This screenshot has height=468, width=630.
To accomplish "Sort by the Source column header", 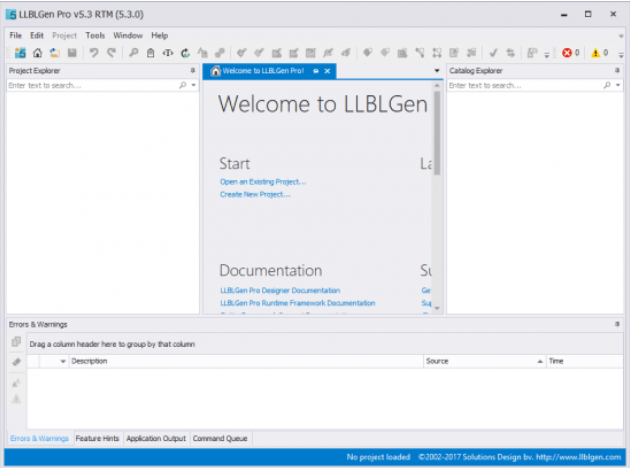I will 485,361.
